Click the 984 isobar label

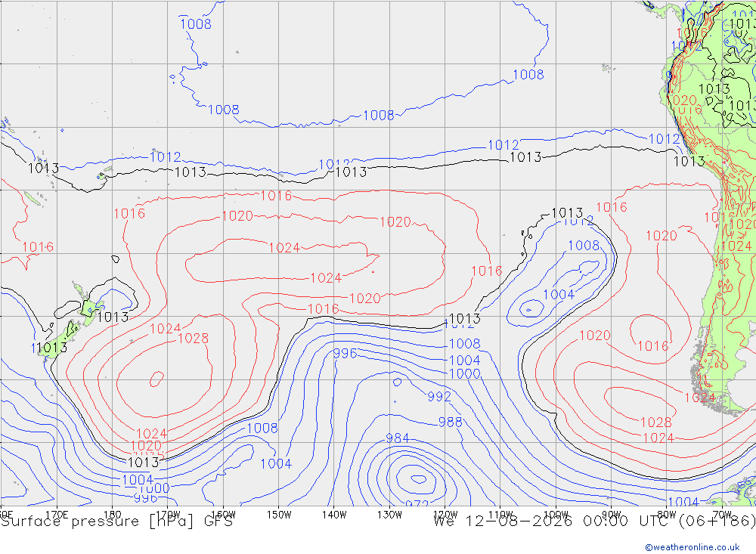[x=398, y=438]
